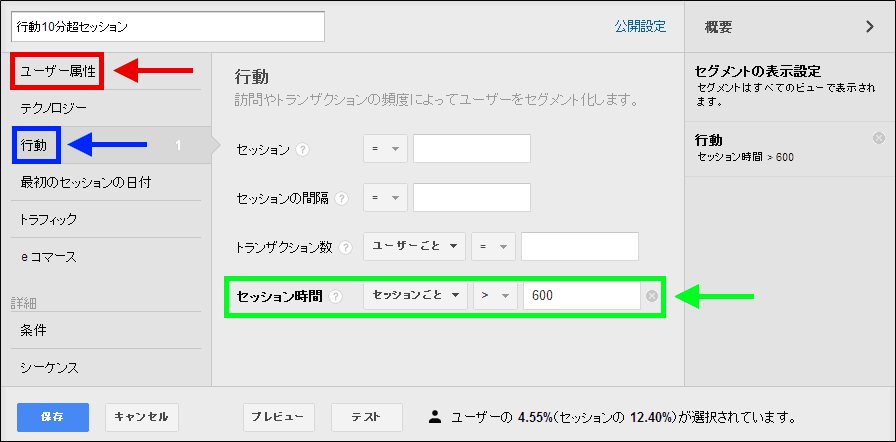Click help icon next to トランザクション数
The height and width of the screenshot is (442, 896).
click(x=346, y=247)
